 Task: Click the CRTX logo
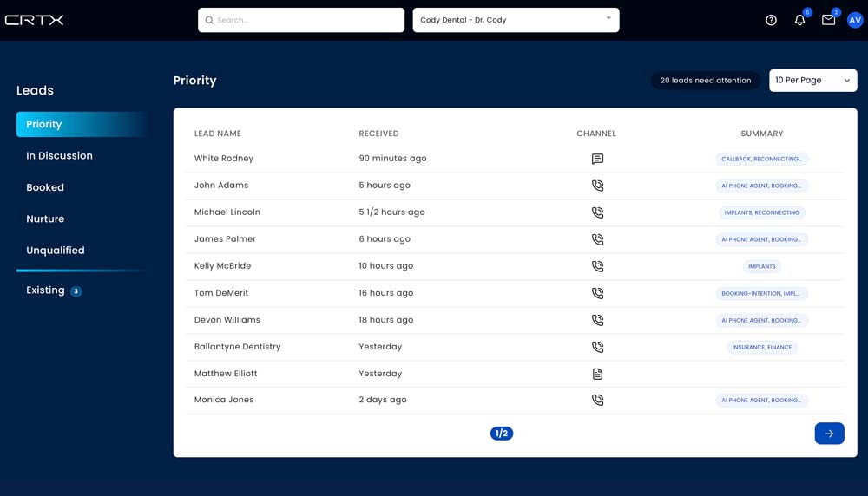(x=35, y=20)
